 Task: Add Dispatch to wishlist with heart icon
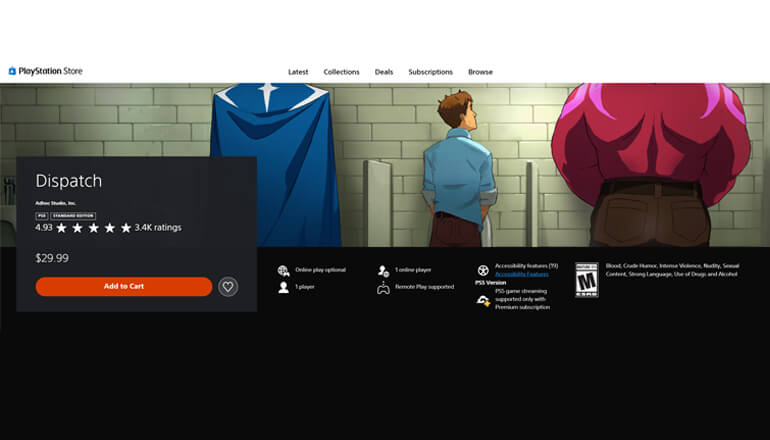[x=228, y=286]
